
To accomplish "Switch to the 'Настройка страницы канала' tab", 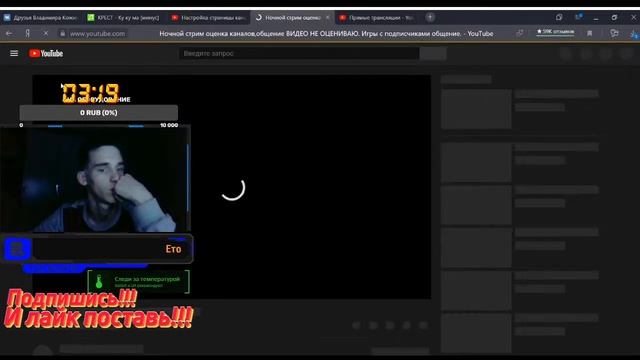I will [x=209, y=18].
